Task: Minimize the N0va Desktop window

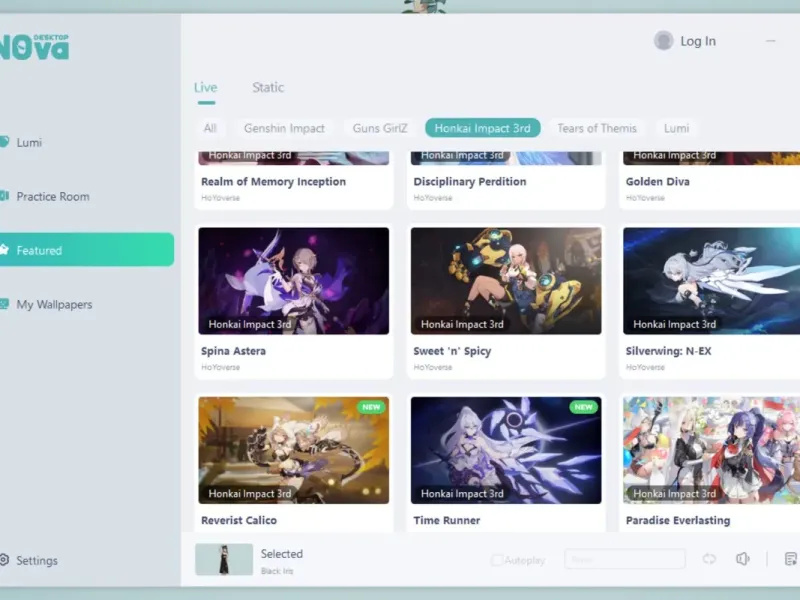Action: [770, 41]
